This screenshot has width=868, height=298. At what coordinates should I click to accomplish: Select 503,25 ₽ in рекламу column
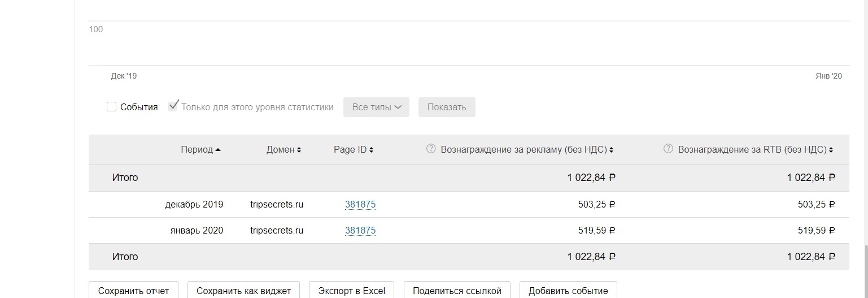click(597, 205)
